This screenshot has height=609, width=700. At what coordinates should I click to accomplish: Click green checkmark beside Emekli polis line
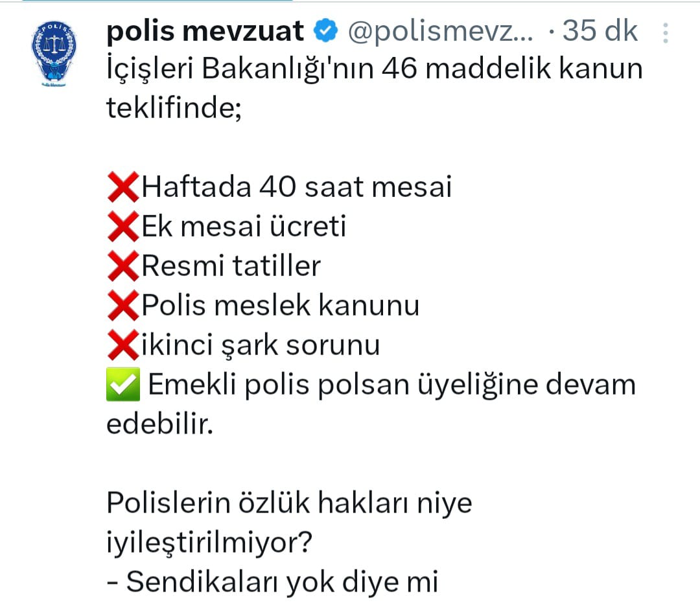tap(123, 384)
